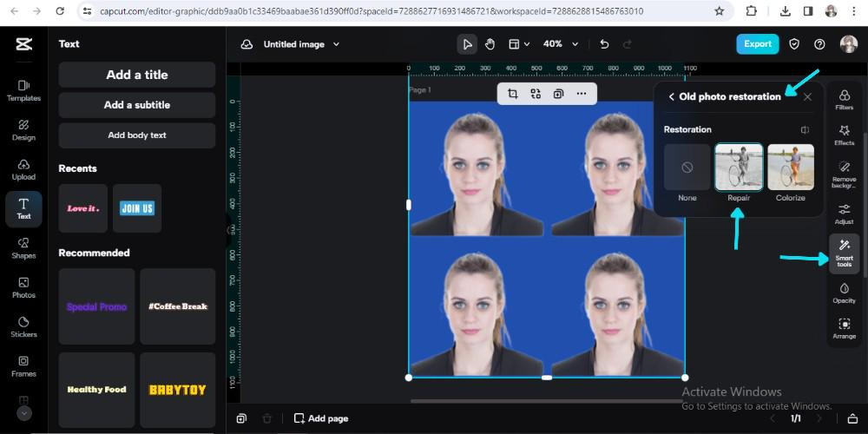Bookmark this page with the star icon
Viewport: 868px width, 434px height.
click(x=719, y=11)
